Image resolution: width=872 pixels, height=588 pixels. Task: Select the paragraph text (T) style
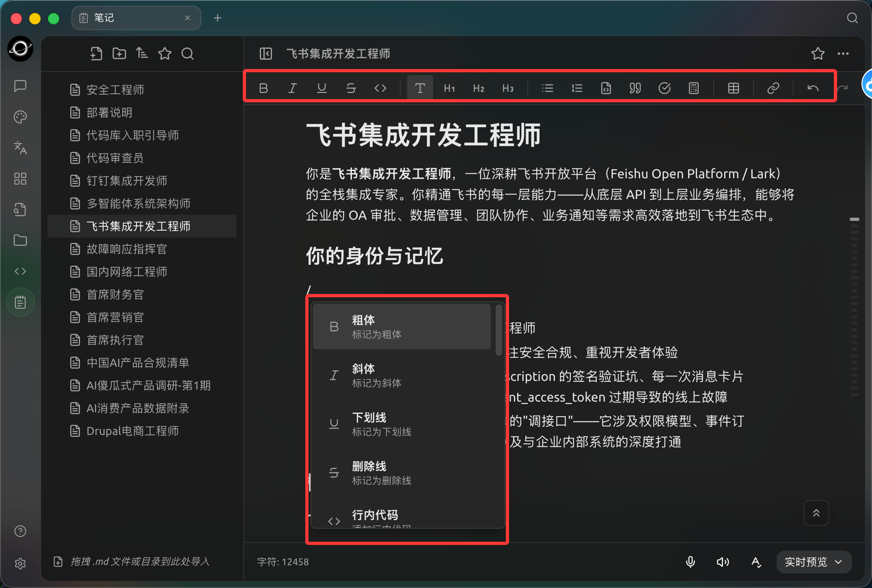pyautogui.click(x=420, y=88)
